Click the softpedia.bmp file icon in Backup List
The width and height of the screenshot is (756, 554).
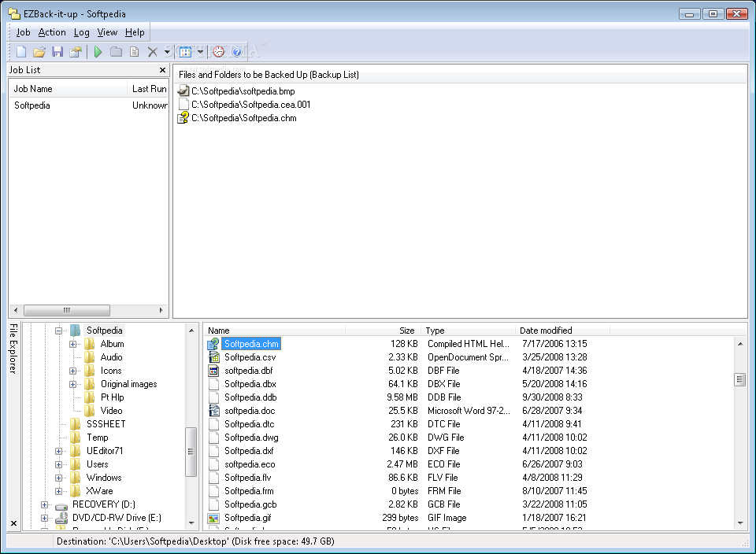pyautogui.click(x=183, y=90)
